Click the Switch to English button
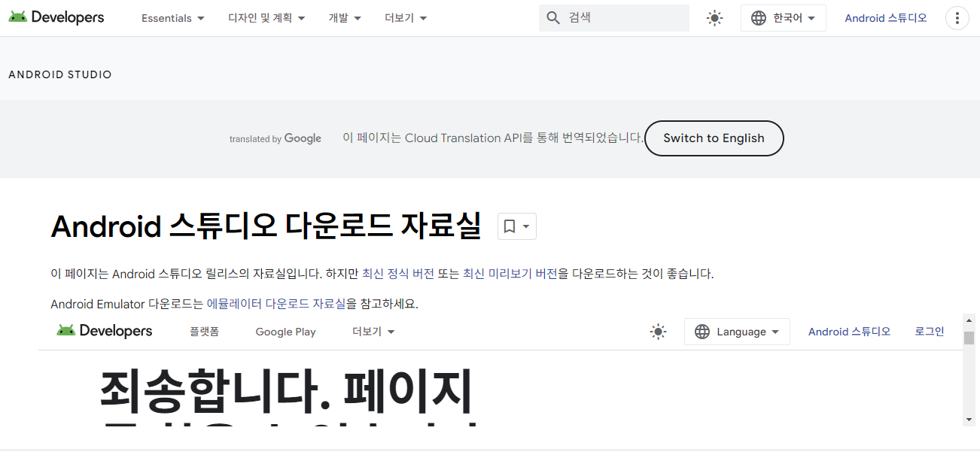This screenshot has width=980, height=467. click(714, 138)
